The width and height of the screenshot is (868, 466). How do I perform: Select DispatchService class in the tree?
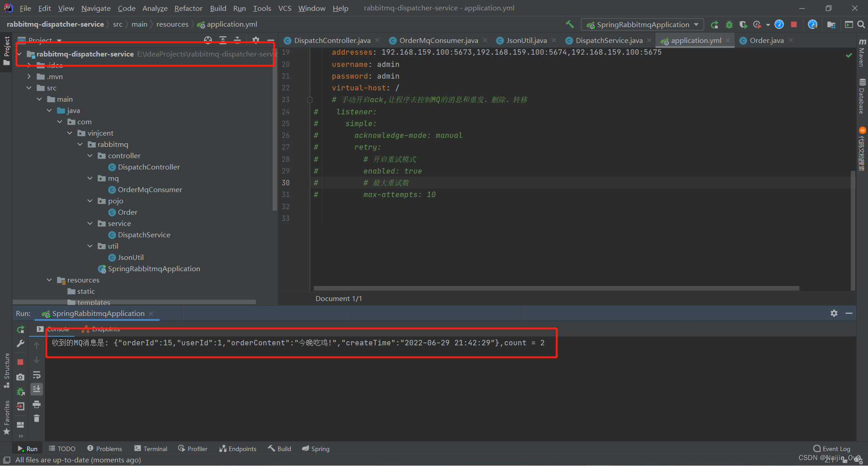click(144, 235)
